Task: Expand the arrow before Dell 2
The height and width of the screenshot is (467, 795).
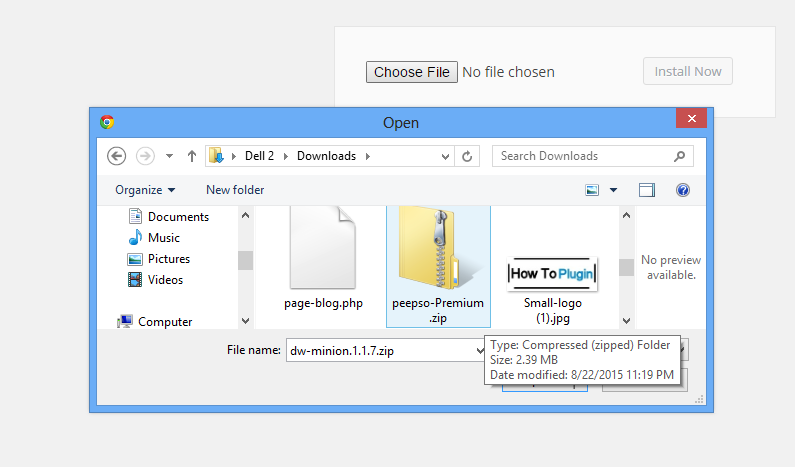Action: coord(234,156)
